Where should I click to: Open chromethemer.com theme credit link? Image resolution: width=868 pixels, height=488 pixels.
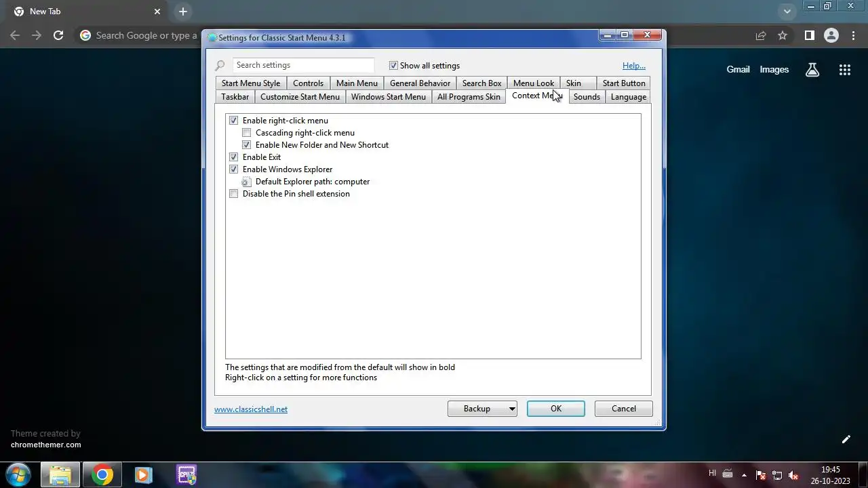[x=45, y=445]
